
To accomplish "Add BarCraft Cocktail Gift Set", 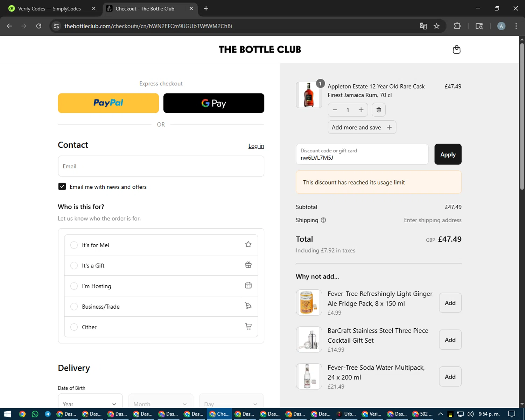I will pyautogui.click(x=450, y=340).
